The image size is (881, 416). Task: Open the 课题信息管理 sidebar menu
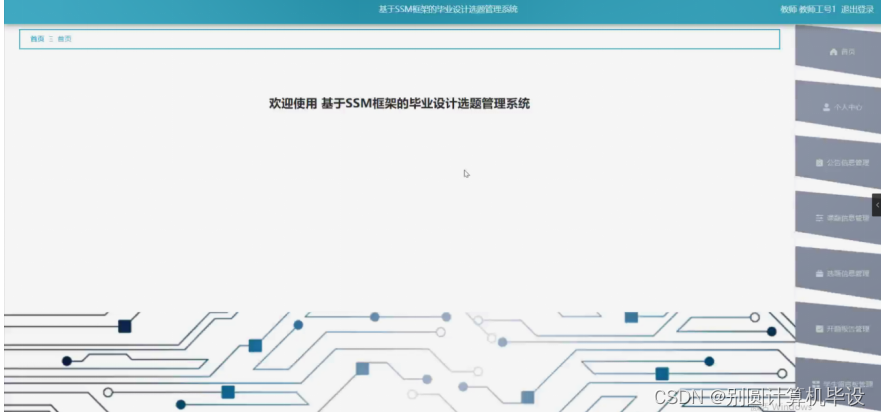tap(838, 218)
